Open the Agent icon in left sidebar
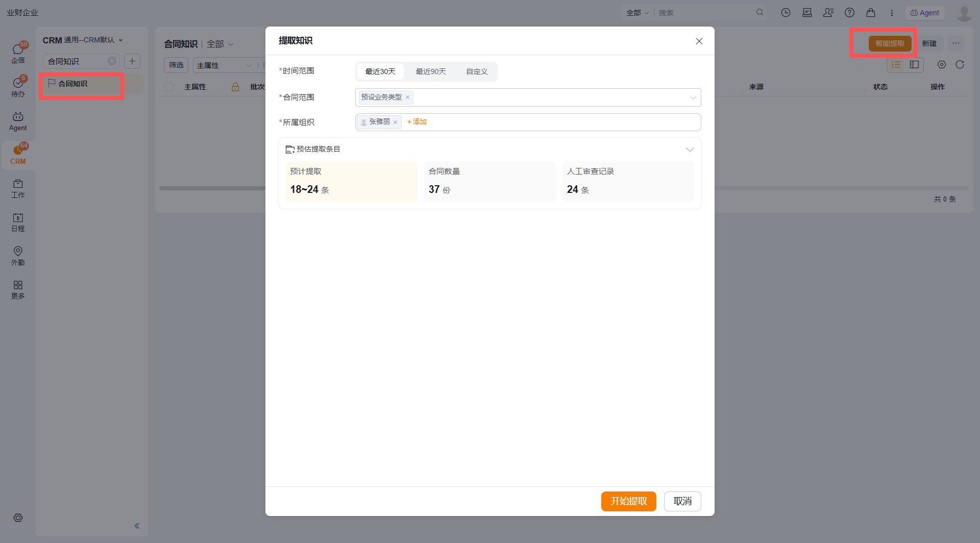Screen dimensions: 980x543 coord(18,121)
